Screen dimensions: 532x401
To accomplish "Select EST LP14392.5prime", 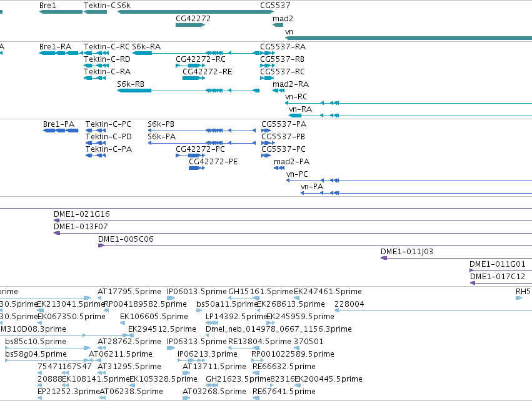I will (236, 317).
